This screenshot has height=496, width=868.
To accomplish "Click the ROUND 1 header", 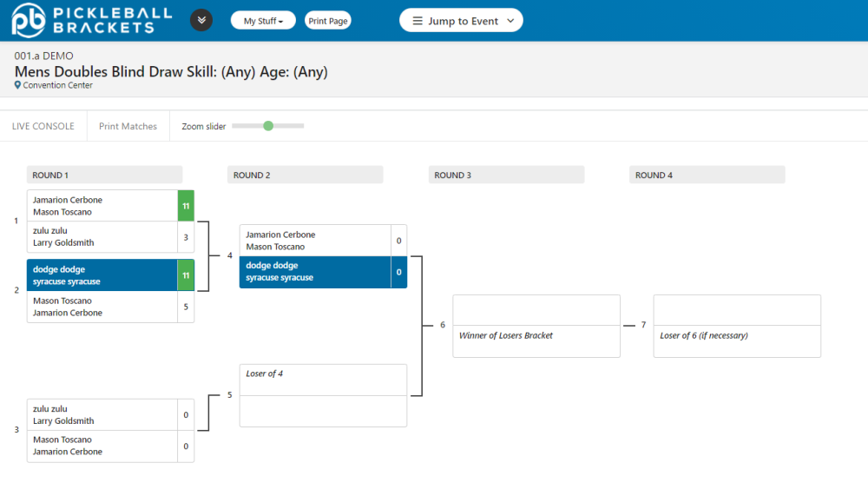I will pyautogui.click(x=104, y=175).
